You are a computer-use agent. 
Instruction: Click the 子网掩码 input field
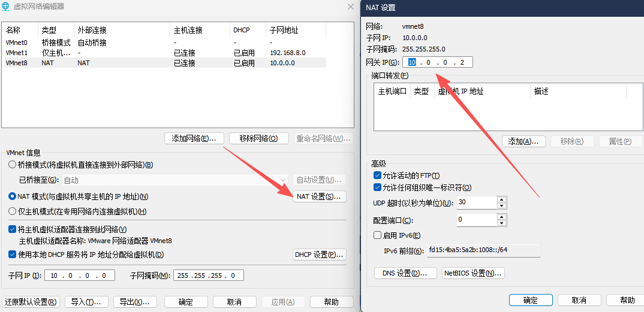click(x=209, y=275)
